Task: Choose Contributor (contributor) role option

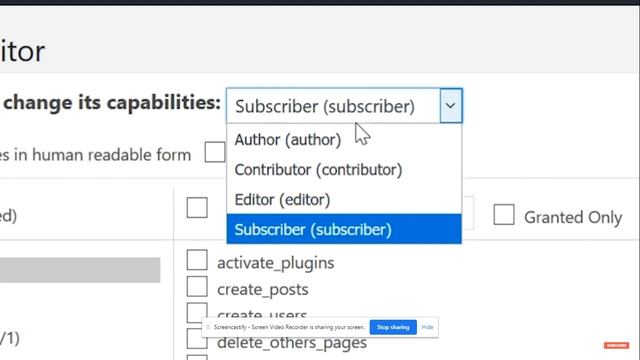Action: pyautogui.click(x=344, y=170)
